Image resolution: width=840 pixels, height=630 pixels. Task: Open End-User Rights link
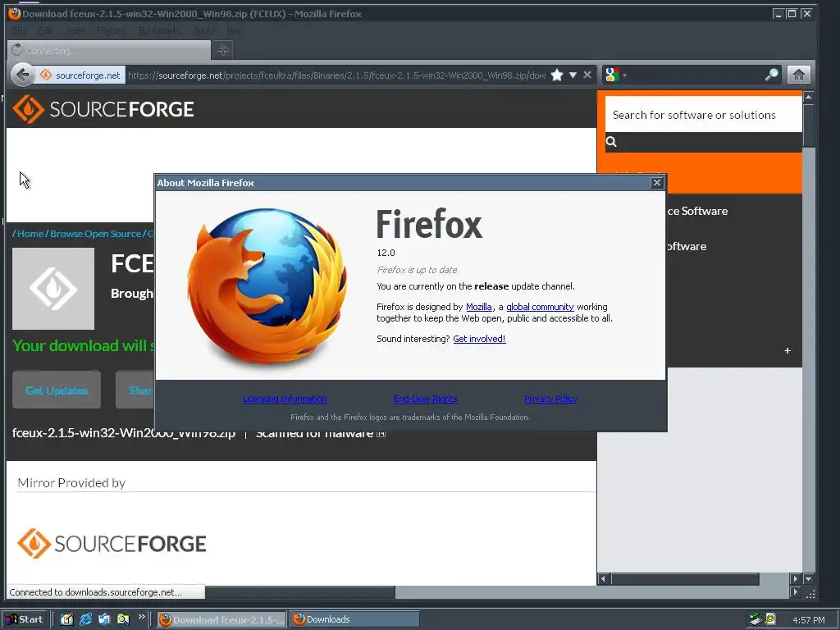point(426,399)
